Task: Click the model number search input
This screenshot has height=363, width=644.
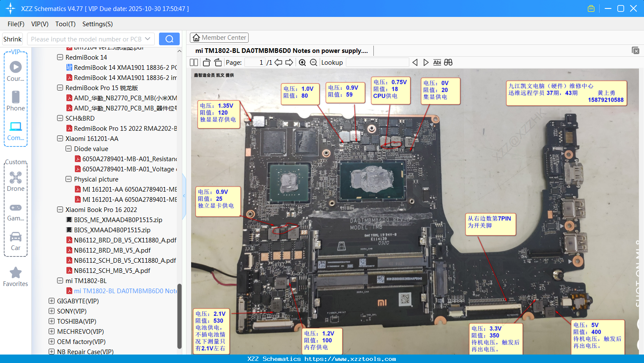Action: point(86,39)
